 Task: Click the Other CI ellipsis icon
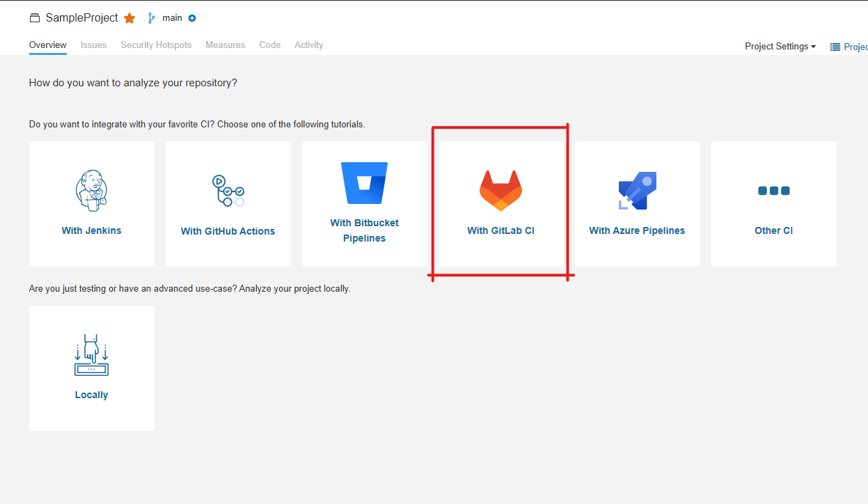coord(773,190)
